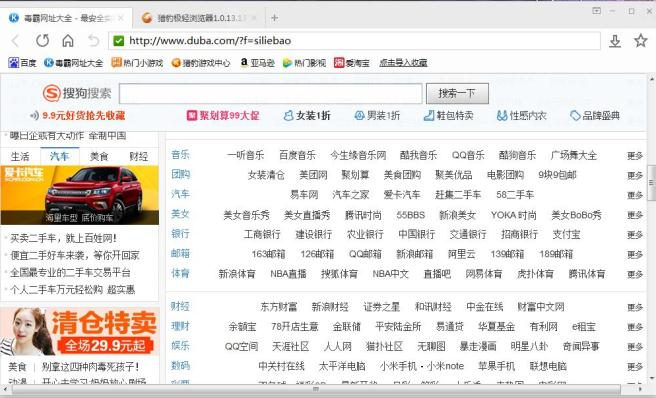Open 百度 bookmark in bookmarks bar
This screenshot has width=656, height=398.
click(x=22, y=63)
